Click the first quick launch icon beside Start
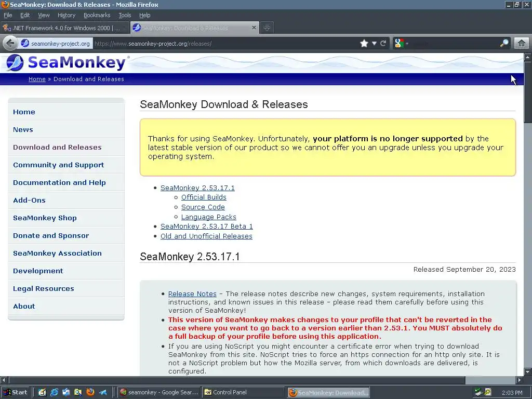Image resolution: width=532 pixels, height=399 pixels. (x=42, y=392)
